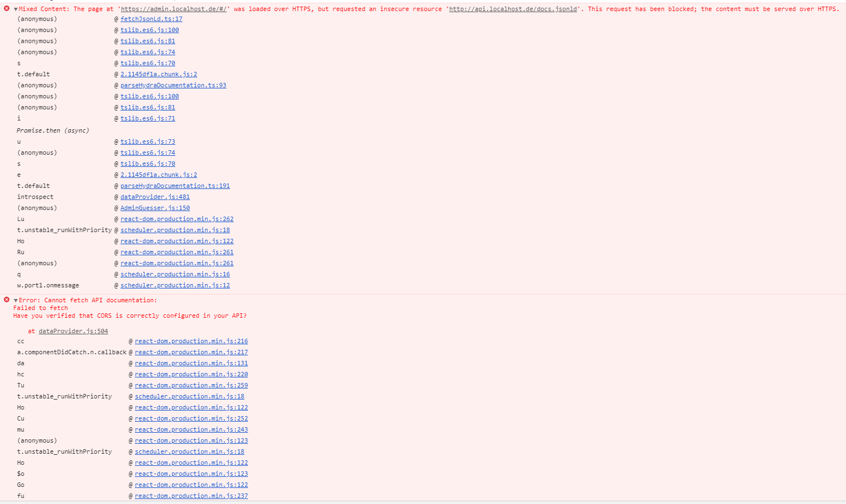Click the horizontal scrollbar at the bottom

tap(423, 502)
